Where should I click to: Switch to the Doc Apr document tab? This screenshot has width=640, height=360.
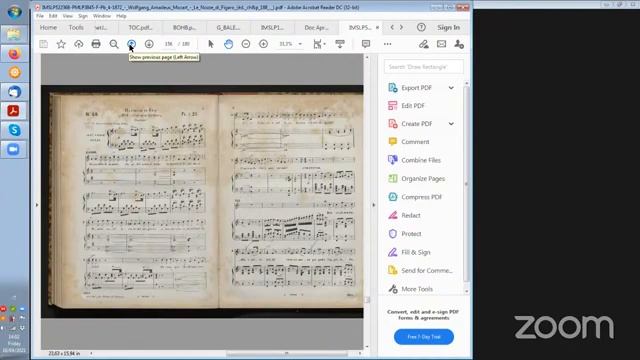tap(316, 27)
